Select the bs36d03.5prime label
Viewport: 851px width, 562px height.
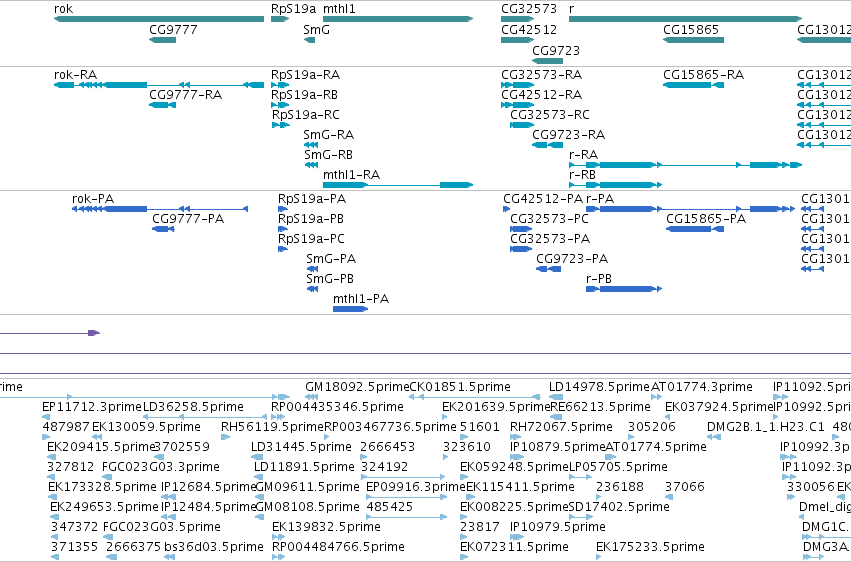pyautogui.click(x=214, y=547)
